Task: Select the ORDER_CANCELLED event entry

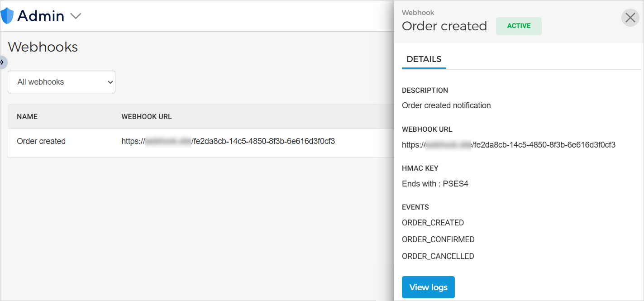Action: [438, 256]
